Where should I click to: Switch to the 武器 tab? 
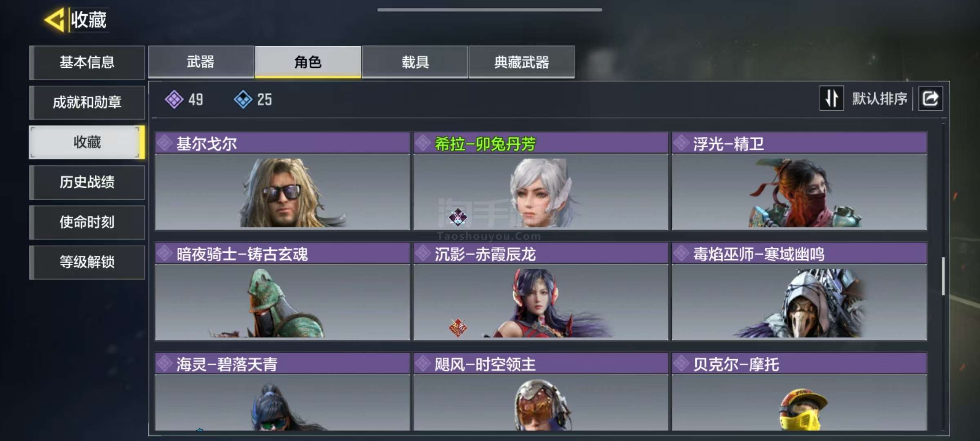(201, 62)
